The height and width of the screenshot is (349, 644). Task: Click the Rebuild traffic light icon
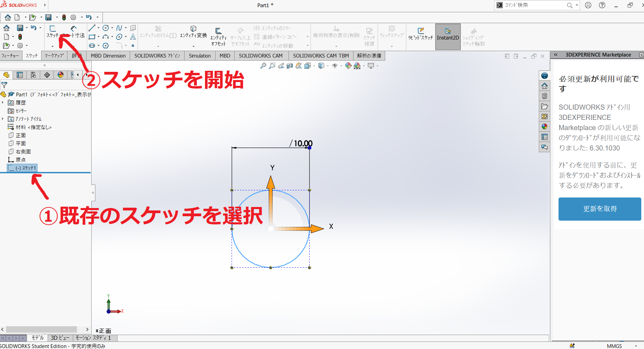pos(64,17)
